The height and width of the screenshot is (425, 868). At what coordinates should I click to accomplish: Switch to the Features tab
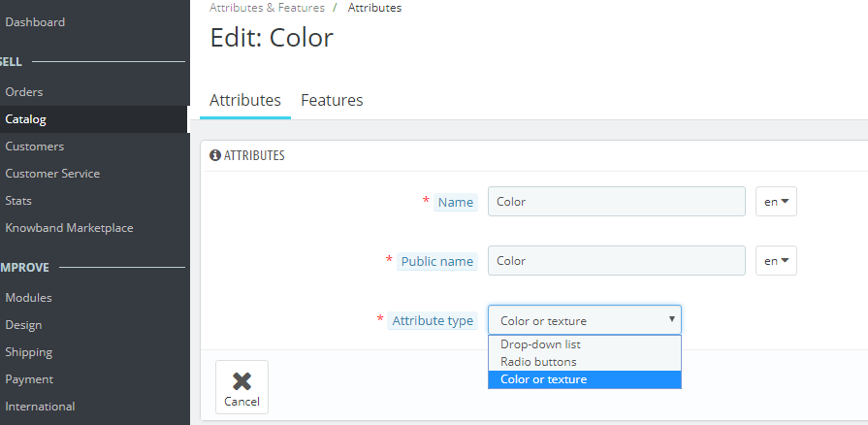[x=332, y=100]
